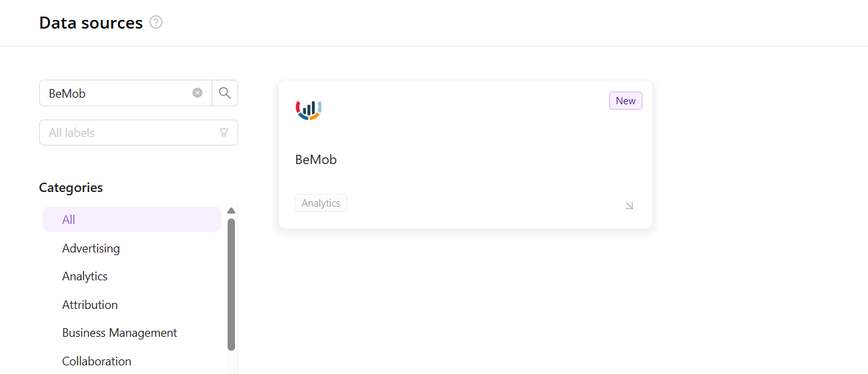Click the help icon beside Data sources
Image resolution: width=868 pixels, height=374 pixels.
(x=156, y=23)
